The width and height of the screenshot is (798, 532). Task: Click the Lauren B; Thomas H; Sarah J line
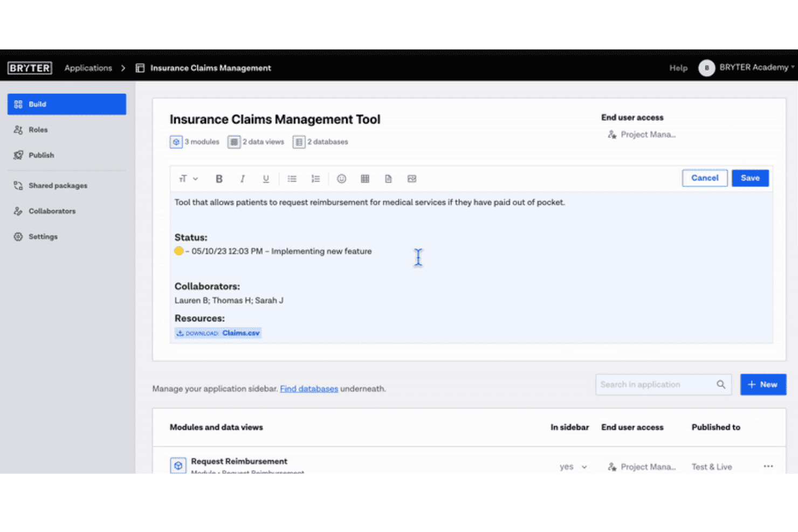coord(229,300)
